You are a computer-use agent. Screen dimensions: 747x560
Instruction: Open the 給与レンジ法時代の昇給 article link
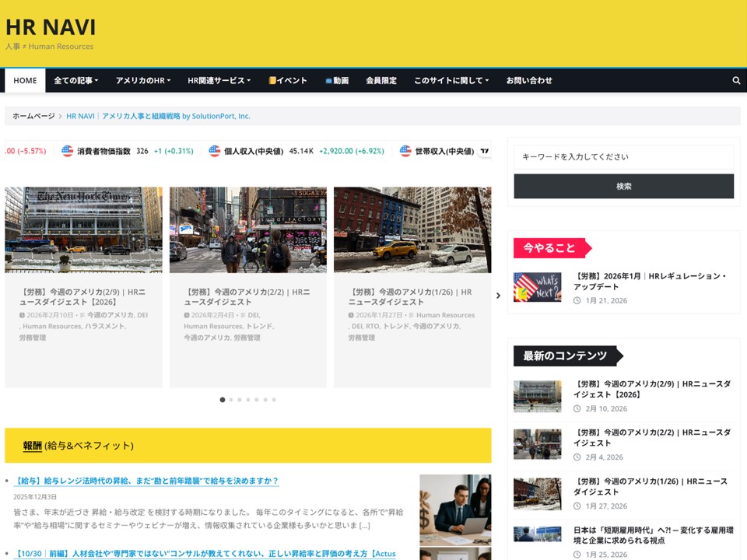146,481
